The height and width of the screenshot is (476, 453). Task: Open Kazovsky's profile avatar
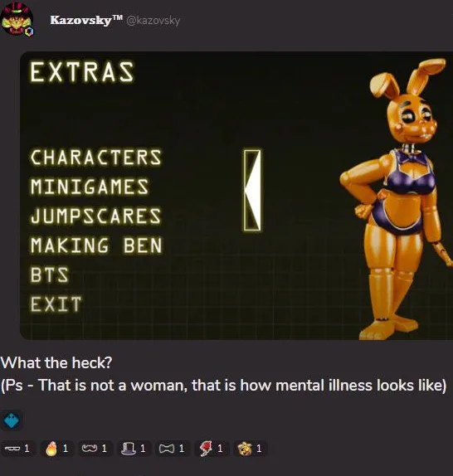[17, 19]
